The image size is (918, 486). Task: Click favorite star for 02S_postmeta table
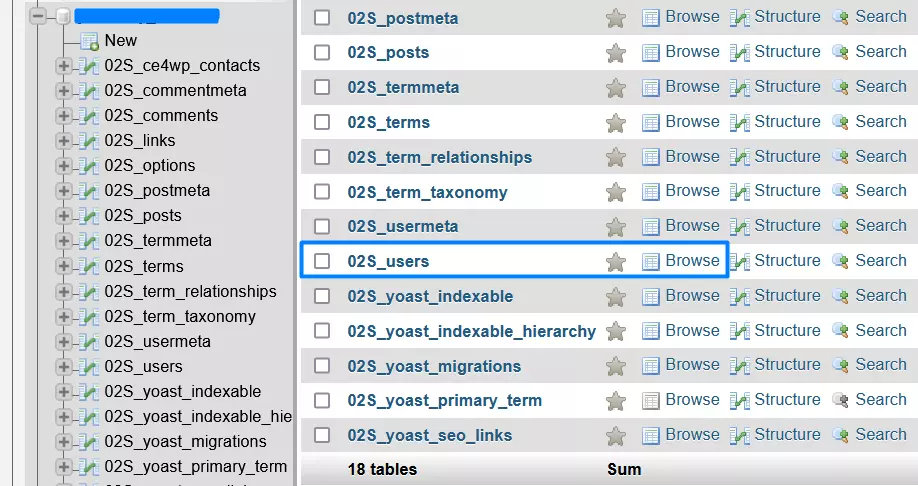point(616,18)
